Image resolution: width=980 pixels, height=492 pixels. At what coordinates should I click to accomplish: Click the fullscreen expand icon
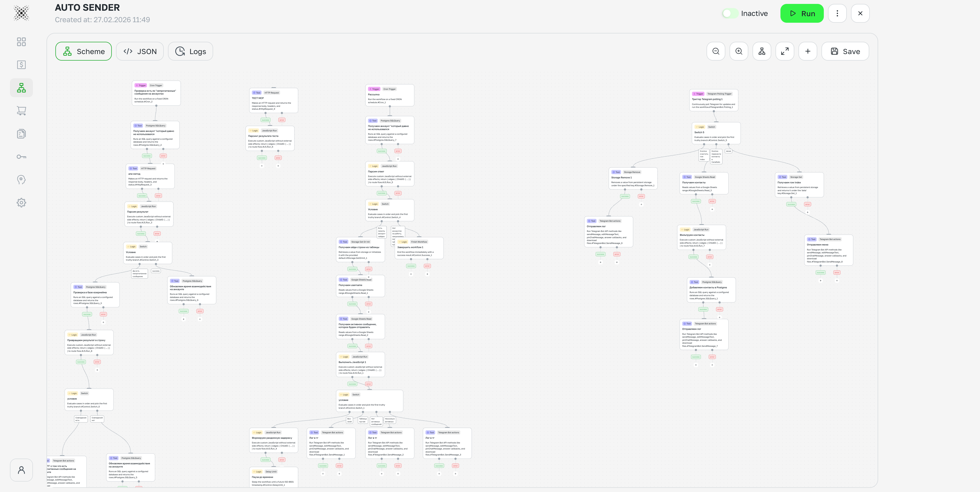[x=785, y=51]
